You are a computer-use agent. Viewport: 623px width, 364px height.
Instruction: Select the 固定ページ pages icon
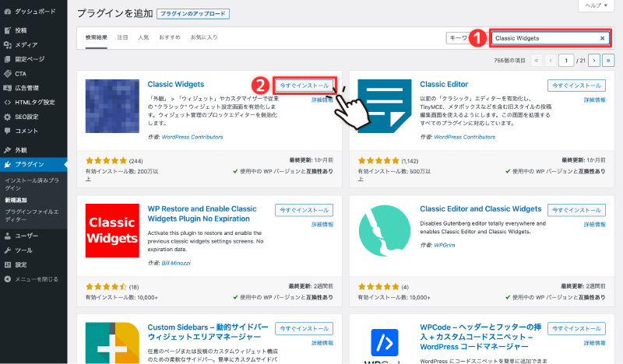tap(7, 59)
